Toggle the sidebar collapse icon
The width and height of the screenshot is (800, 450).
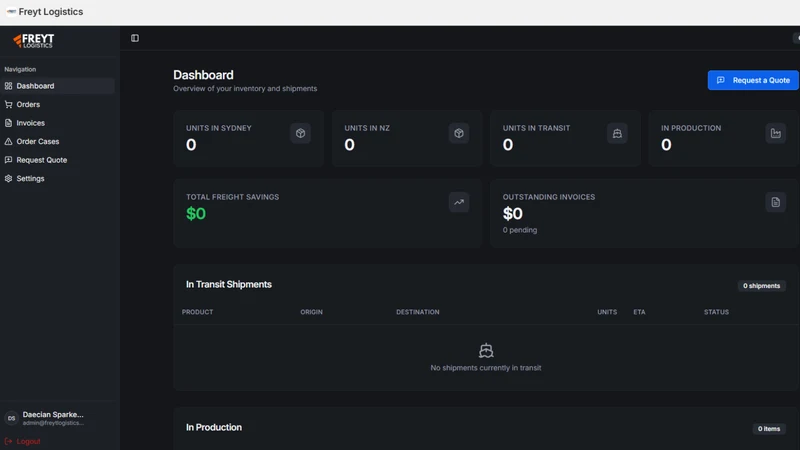click(135, 38)
